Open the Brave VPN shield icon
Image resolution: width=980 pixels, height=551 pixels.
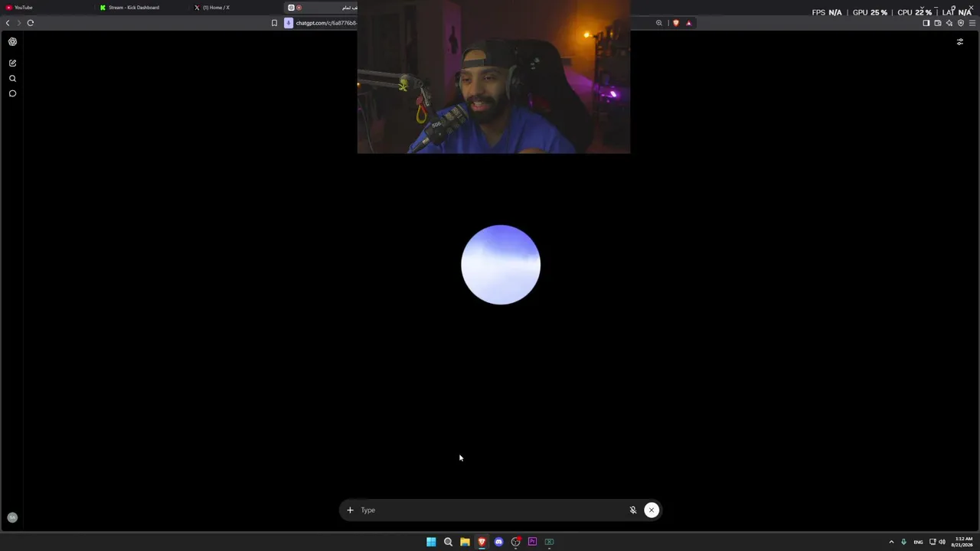tap(961, 23)
